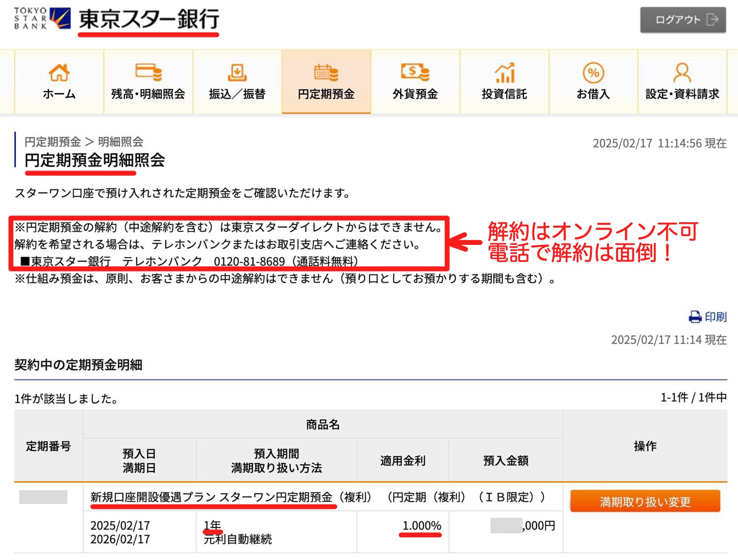Click the Tokyo Star Bank logo emblem
738x560 pixels.
pos(61,18)
